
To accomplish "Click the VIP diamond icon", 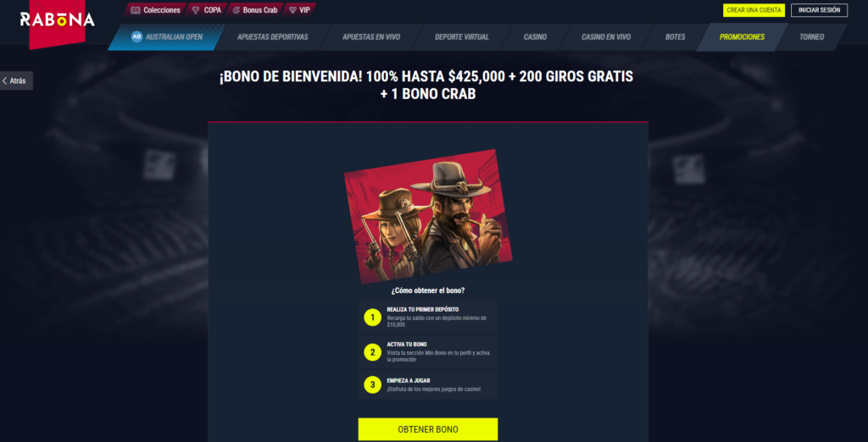I will coord(292,10).
